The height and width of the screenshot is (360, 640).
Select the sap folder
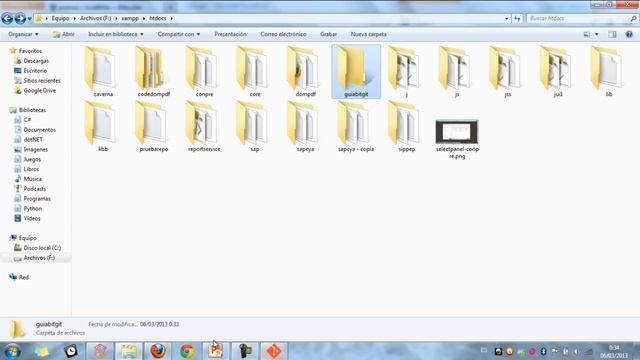coord(255,127)
